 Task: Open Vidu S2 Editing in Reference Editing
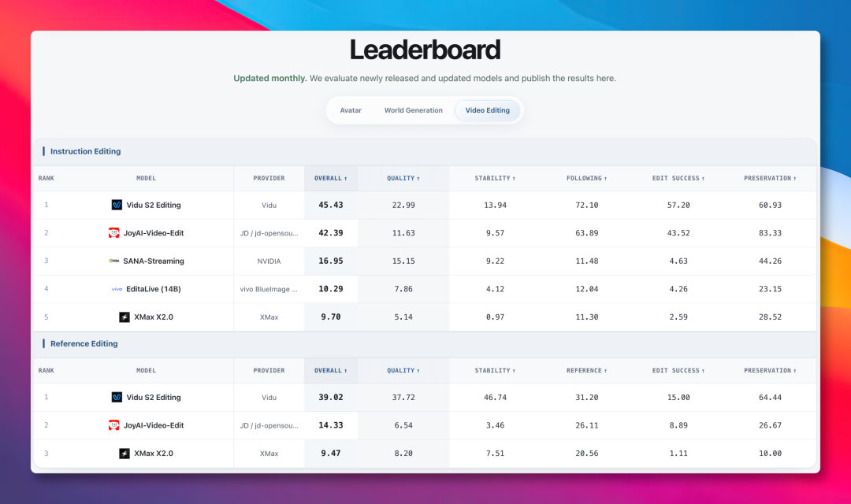154,397
